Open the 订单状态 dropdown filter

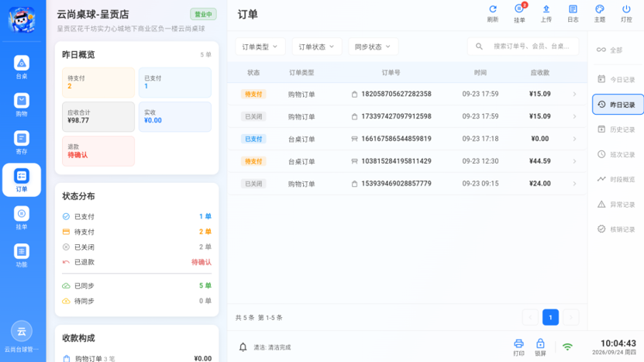pos(316,47)
